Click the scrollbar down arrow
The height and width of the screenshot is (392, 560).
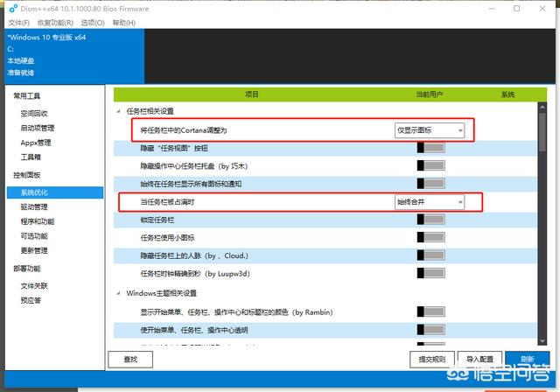click(x=542, y=341)
